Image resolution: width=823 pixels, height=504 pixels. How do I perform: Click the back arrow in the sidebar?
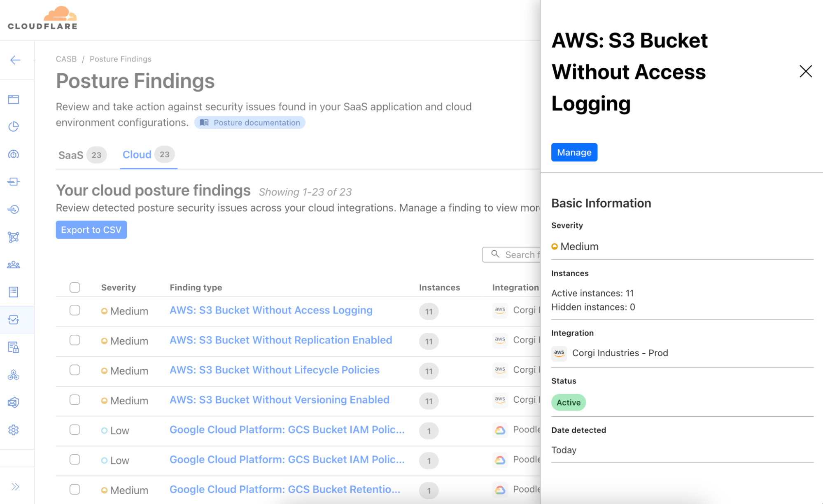click(x=15, y=60)
